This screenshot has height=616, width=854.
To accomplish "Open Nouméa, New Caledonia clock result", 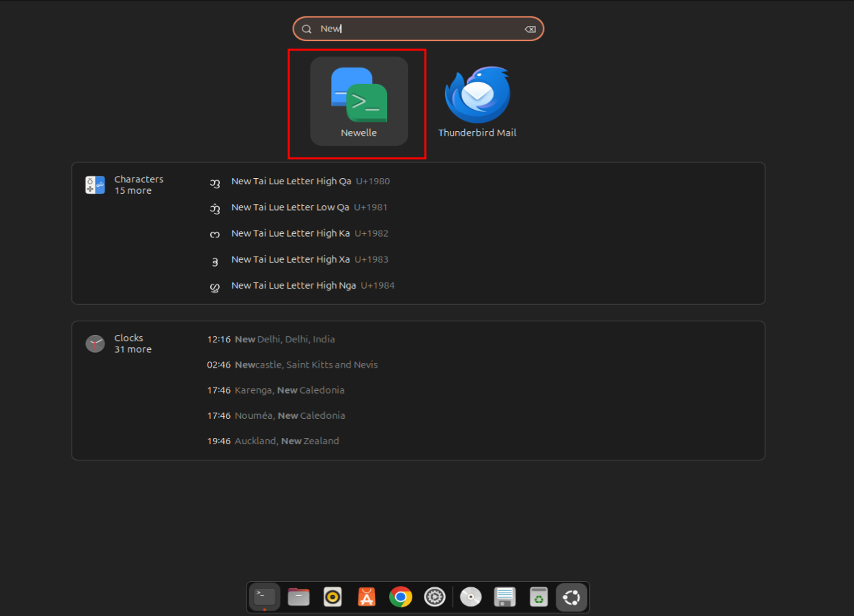I will pos(276,415).
